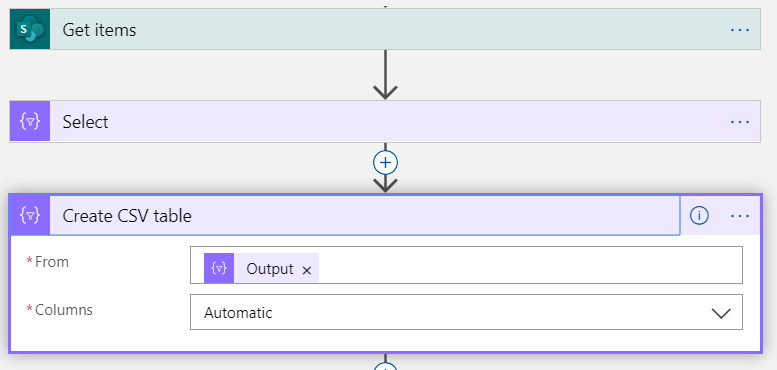777x370 pixels.
Task: Click the icon on the Output token
Action: point(219,268)
